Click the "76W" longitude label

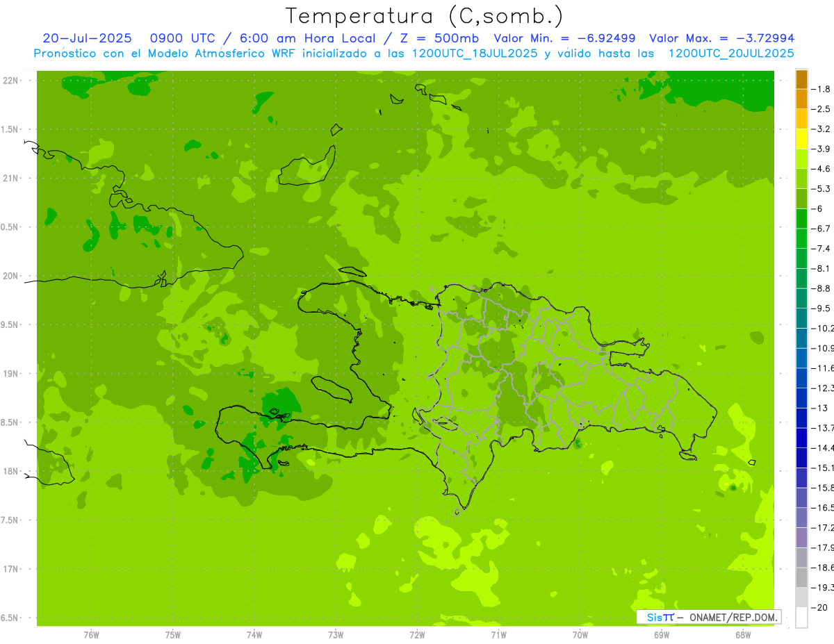[x=91, y=636]
